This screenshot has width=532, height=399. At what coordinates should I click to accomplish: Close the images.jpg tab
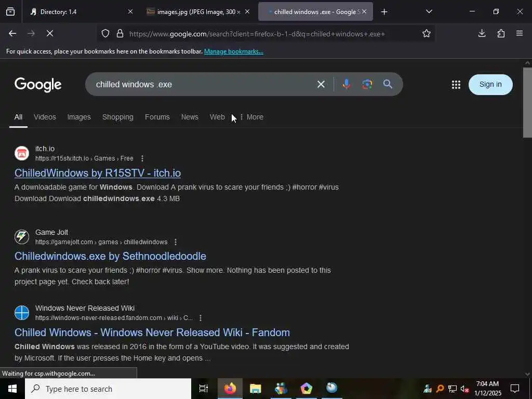point(247,12)
